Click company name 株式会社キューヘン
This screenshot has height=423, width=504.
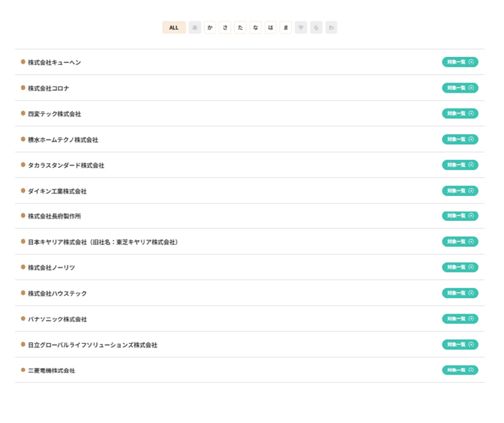coord(54,62)
